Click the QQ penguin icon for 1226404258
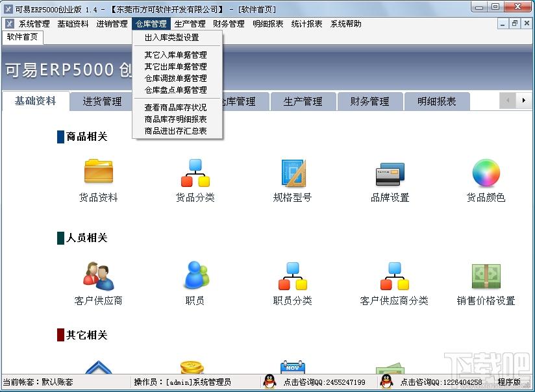535x392 pixels. [386, 382]
